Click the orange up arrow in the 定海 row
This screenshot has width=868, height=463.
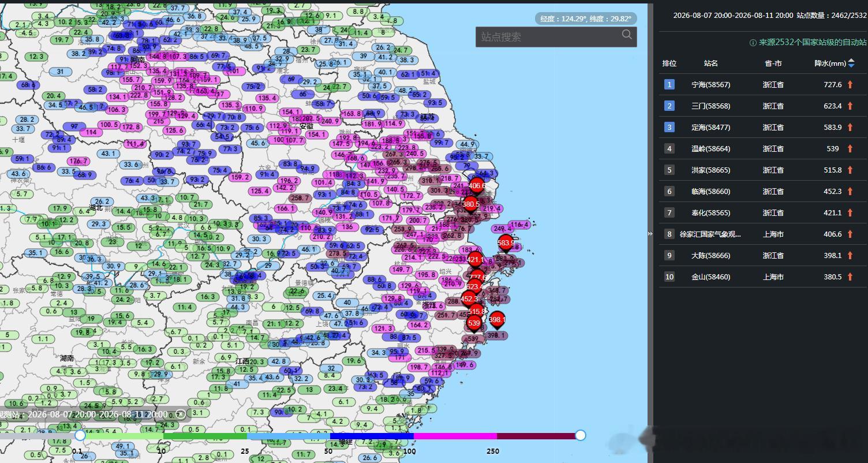tap(850, 128)
